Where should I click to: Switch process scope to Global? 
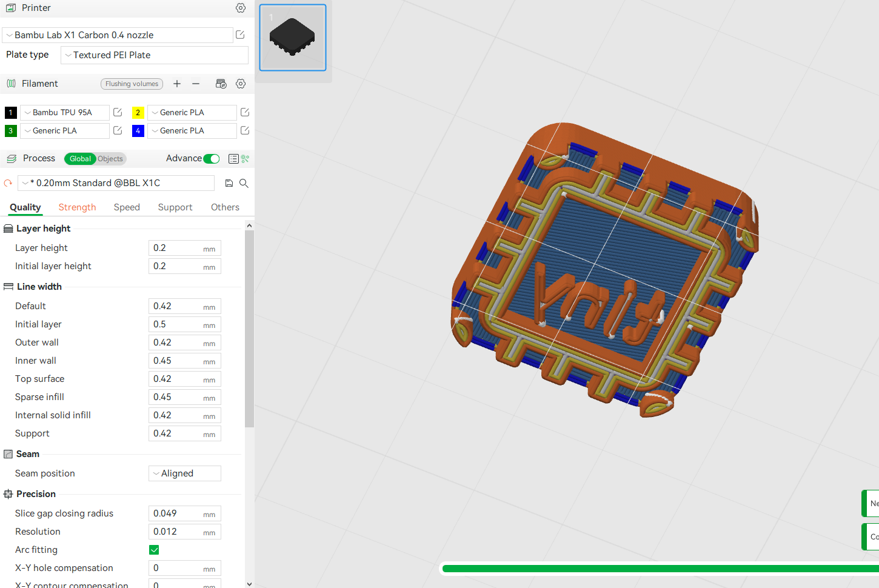click(80, 159)
